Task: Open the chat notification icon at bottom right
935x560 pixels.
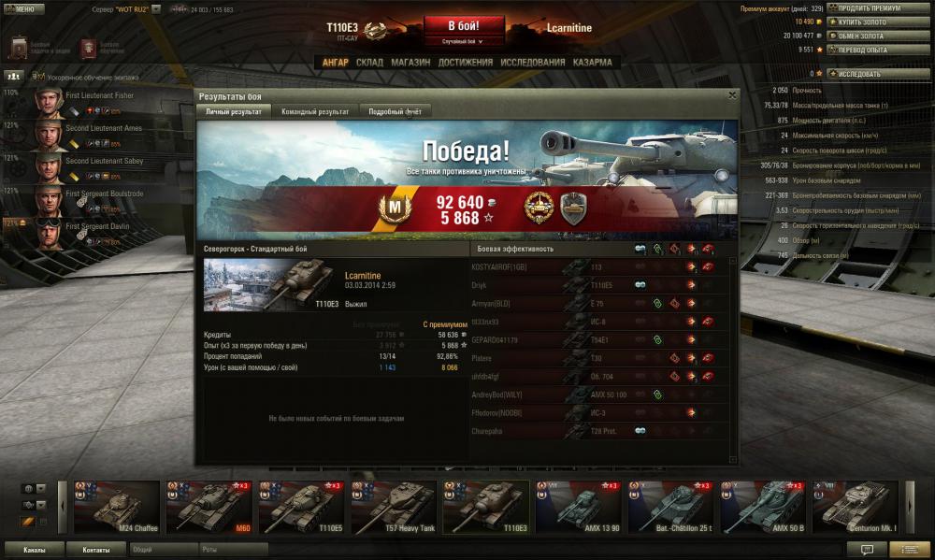Action: 867,550
